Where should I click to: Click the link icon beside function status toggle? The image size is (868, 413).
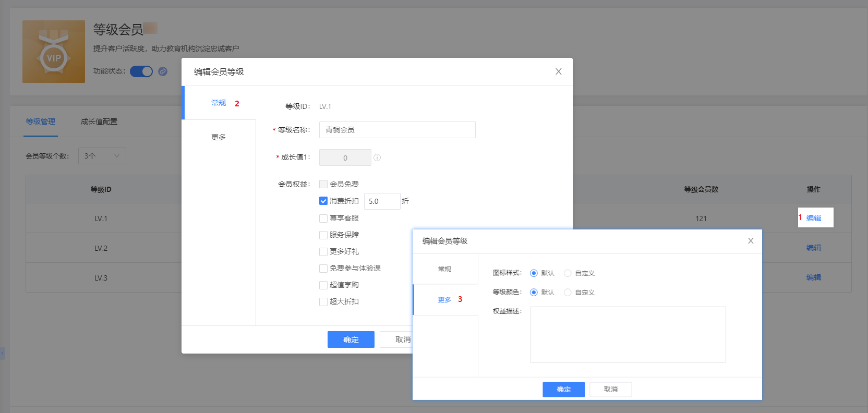163,71
